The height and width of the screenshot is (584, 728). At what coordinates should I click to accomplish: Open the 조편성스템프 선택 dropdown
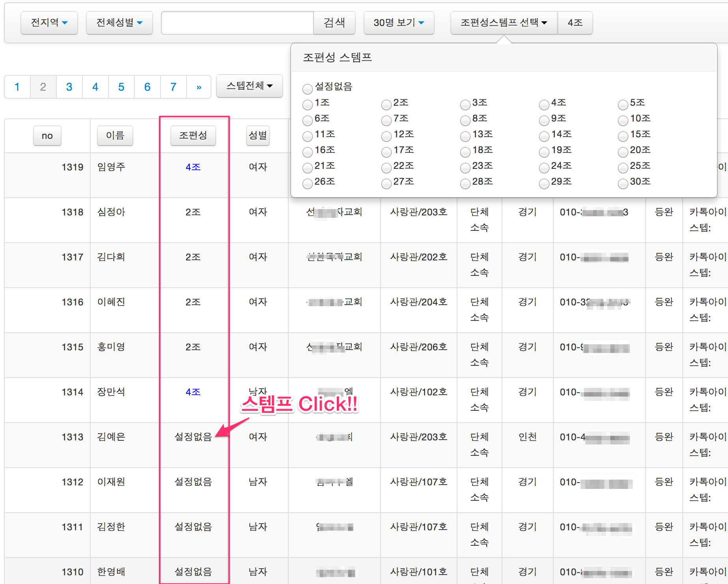point(504,23)
